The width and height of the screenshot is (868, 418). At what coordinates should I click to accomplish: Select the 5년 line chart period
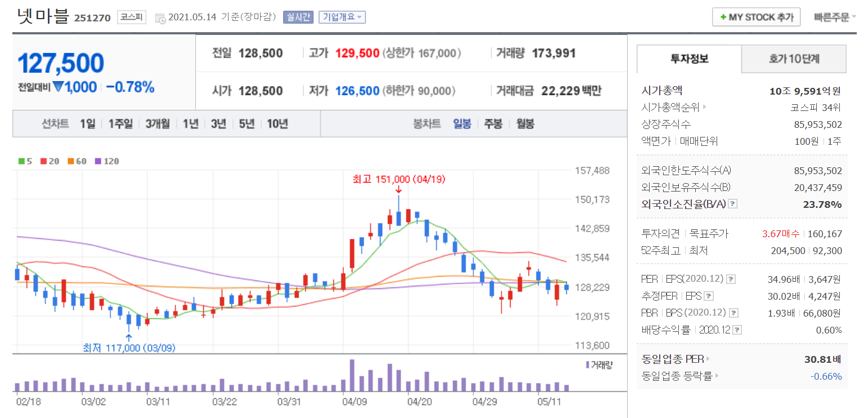pyautogui.click(x=247, y=124)
